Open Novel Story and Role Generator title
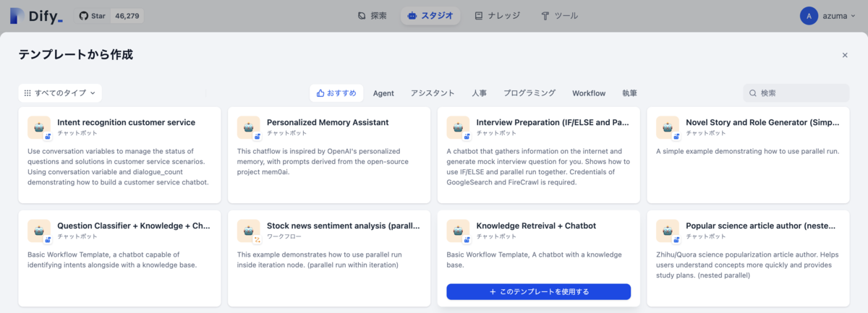 [x=762, y=122]
